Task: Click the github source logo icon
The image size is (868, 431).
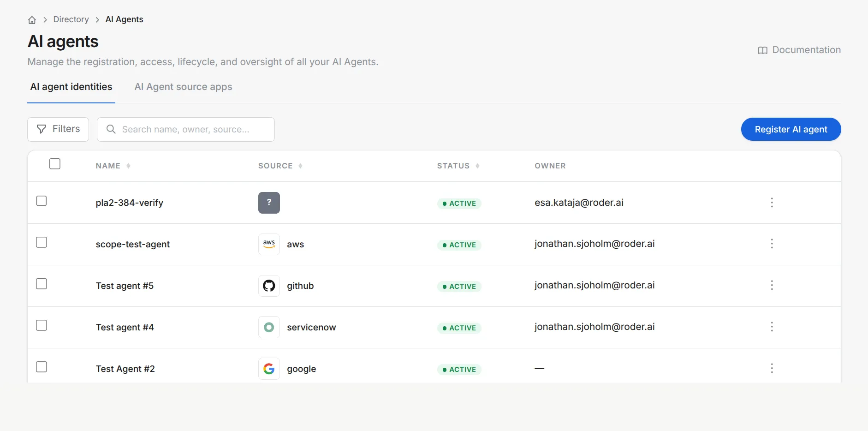Action: point(269,286)
